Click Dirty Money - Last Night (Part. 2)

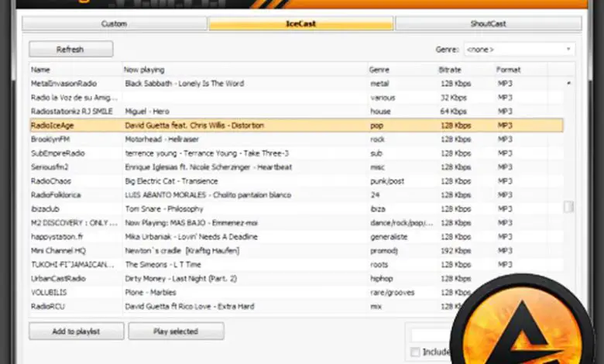click(x=180, y=279)
